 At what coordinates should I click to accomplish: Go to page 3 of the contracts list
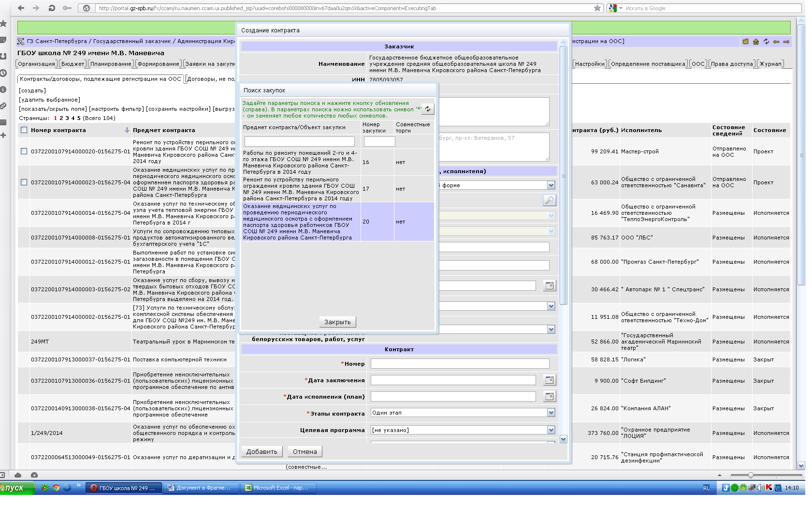(67, 118)
